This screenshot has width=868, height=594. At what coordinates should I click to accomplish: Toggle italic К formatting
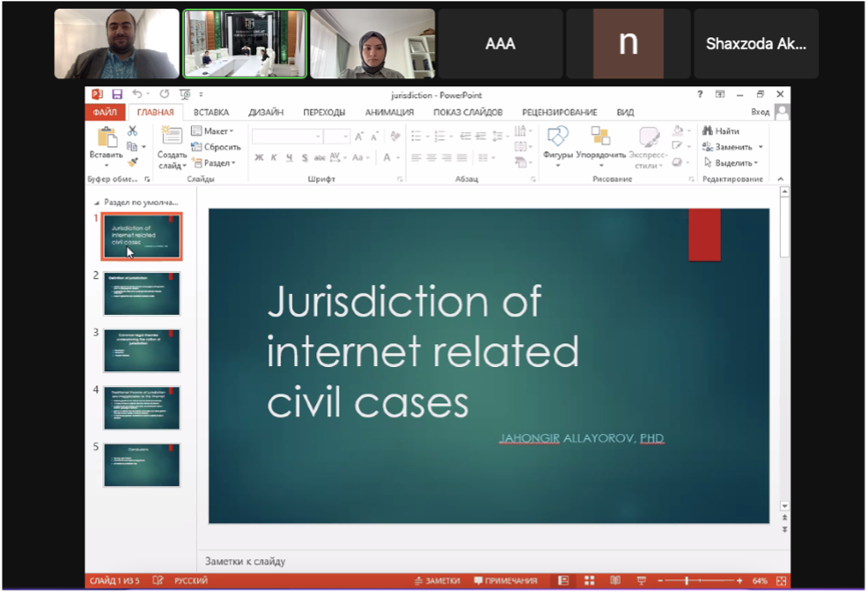pyautogui.click(x=274, y=158)
